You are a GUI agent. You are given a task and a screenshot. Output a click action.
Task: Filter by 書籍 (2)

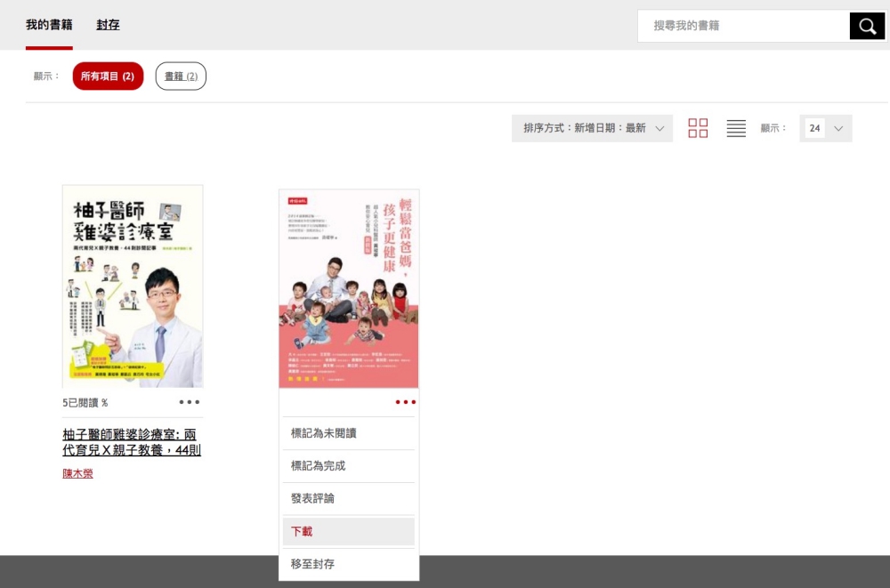pyautogui.click(x=181, y=76)
